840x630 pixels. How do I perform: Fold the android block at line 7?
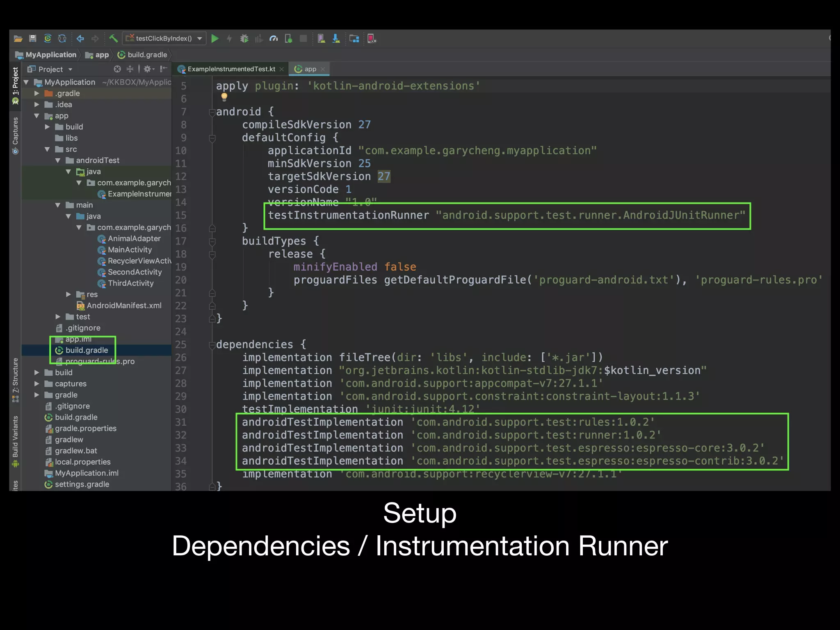point(212,112)
